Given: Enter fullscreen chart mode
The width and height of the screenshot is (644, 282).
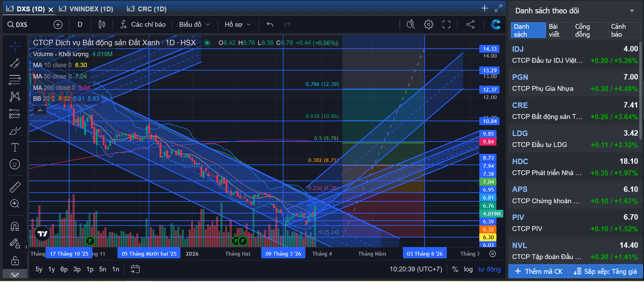Looking at the screenshot, I should point(446,24).
